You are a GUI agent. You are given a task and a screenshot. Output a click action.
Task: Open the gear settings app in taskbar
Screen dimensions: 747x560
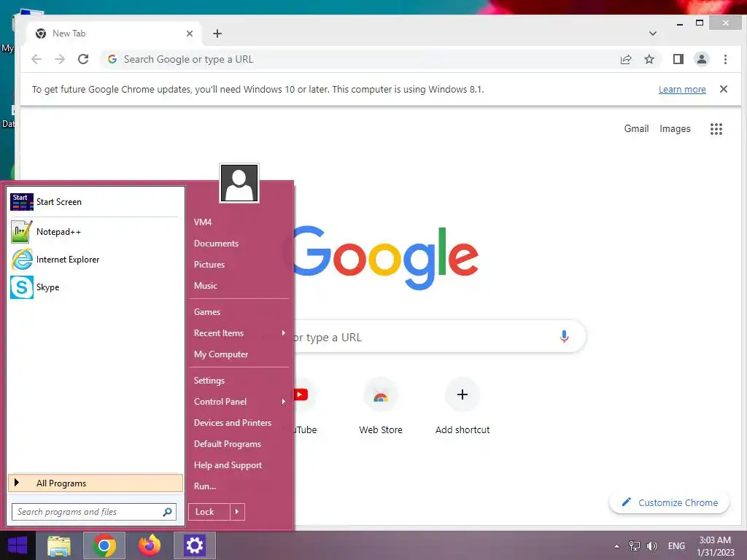coord(194,545)
